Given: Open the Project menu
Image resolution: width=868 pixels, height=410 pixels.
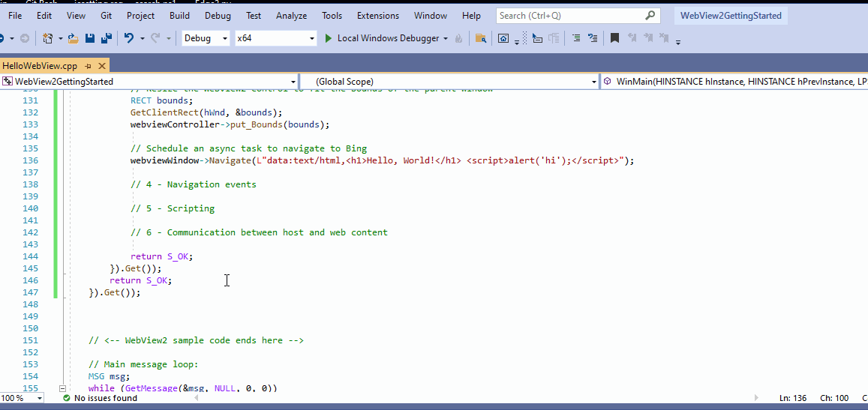Looking at the screenshot, I should (x=140, y=16).
